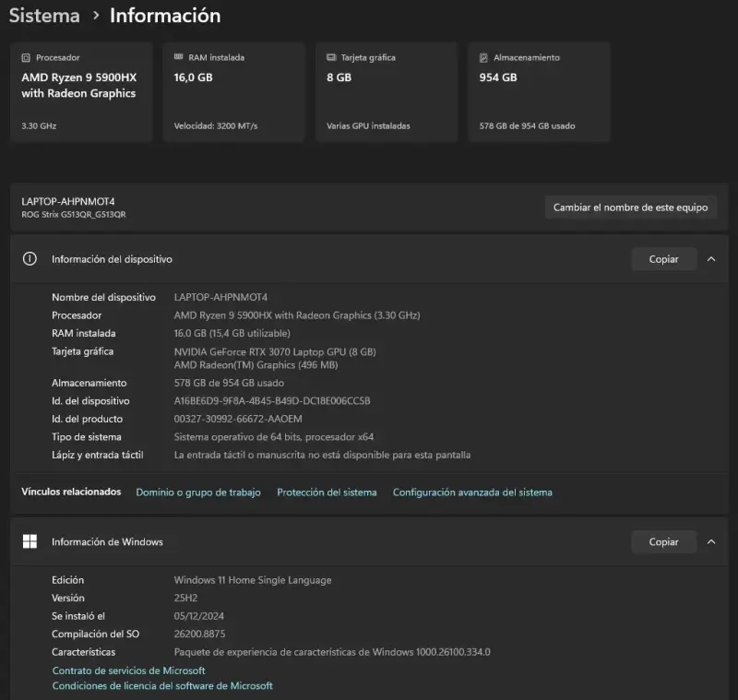Click Windows 11 Home Single Language edition
This screenshot has height=700, width=738.
tap(253, 580)
